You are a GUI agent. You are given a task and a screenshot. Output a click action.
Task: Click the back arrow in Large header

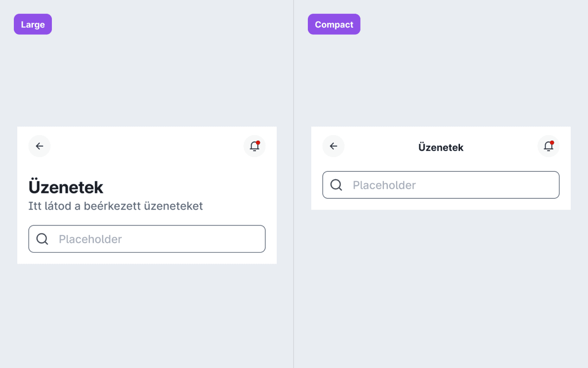pyautogui.click(x=39, y=146)
